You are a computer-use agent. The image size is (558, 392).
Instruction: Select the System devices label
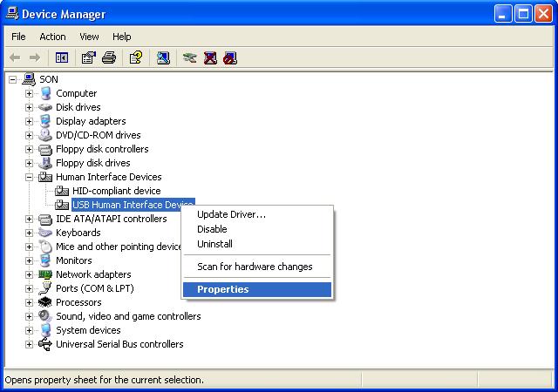(x=88, y=330)
